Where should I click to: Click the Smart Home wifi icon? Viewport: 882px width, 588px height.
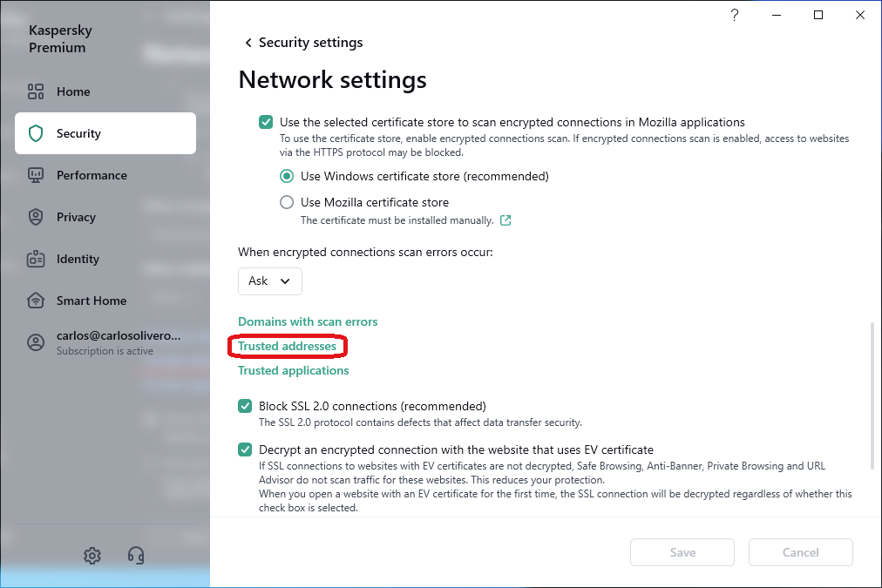36,301
